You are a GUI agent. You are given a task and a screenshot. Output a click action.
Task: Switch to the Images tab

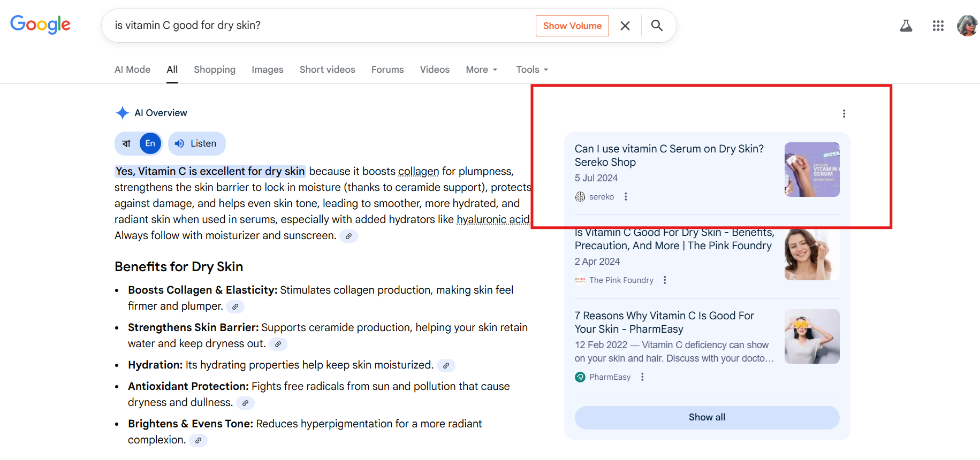click(267, 70)
